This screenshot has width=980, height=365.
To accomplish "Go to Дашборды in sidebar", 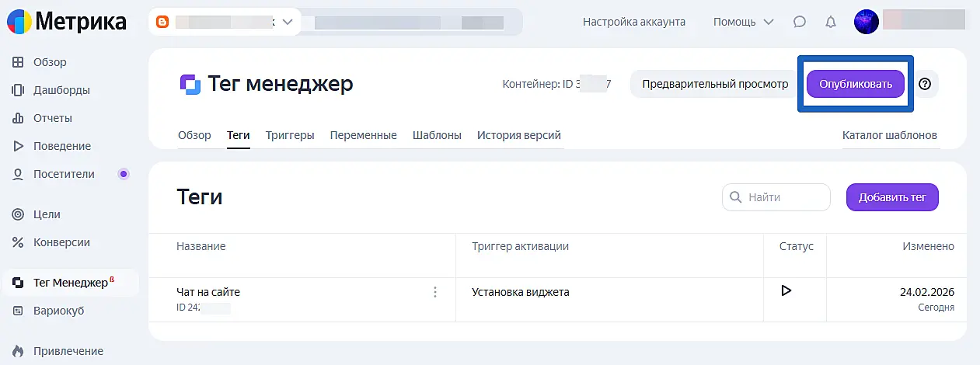I will coord(61,90).
